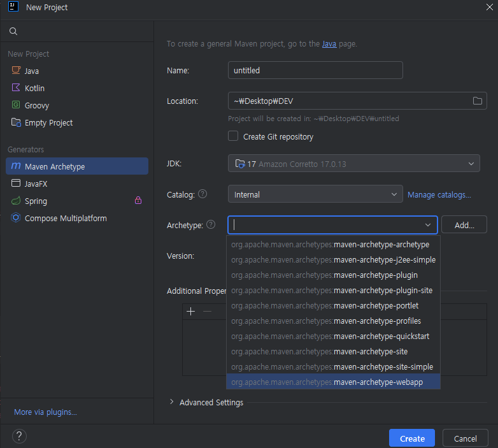Collapse the Archetype dropdown with its arrow
The width and height of the screenshot is (498, 448).
tap(428, 225)
